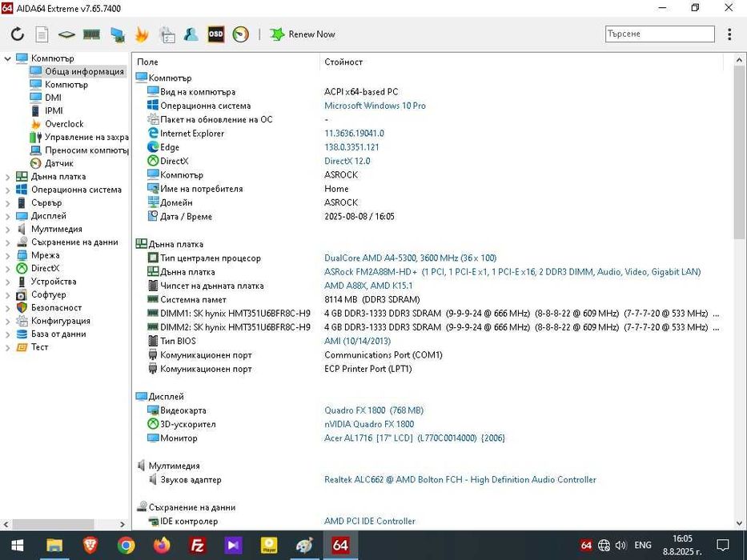Open the user accounts toolbar icon
Image resolution: width=747 pixels, height=560 pixels.
coord(191,34)
